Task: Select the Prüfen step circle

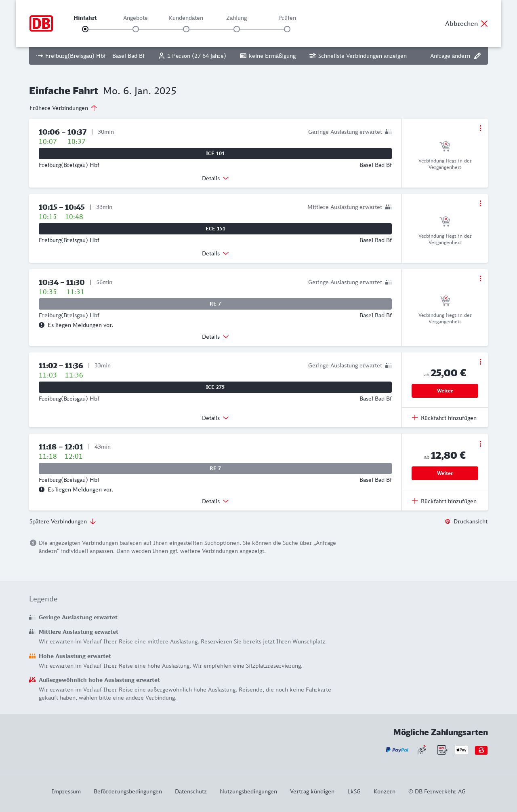Action: click(287, 29)
